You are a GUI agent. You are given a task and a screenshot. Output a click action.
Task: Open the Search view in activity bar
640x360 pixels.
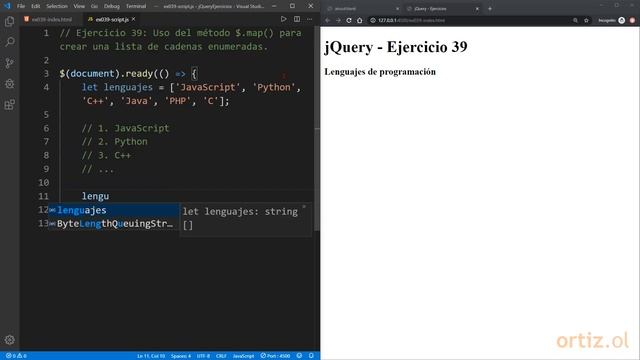tap(9, 42)
